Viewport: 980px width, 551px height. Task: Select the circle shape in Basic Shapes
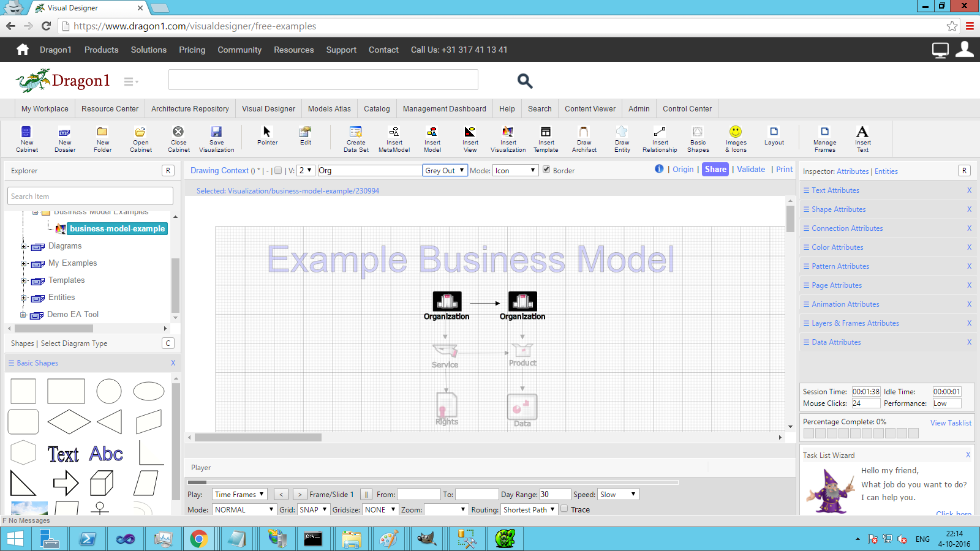point(109,391)
